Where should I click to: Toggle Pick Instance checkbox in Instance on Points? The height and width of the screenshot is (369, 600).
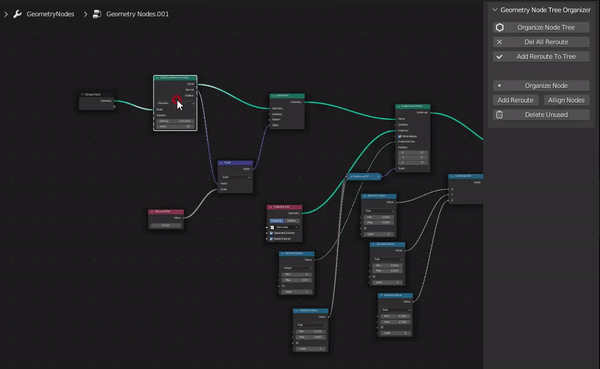point(399,136)
